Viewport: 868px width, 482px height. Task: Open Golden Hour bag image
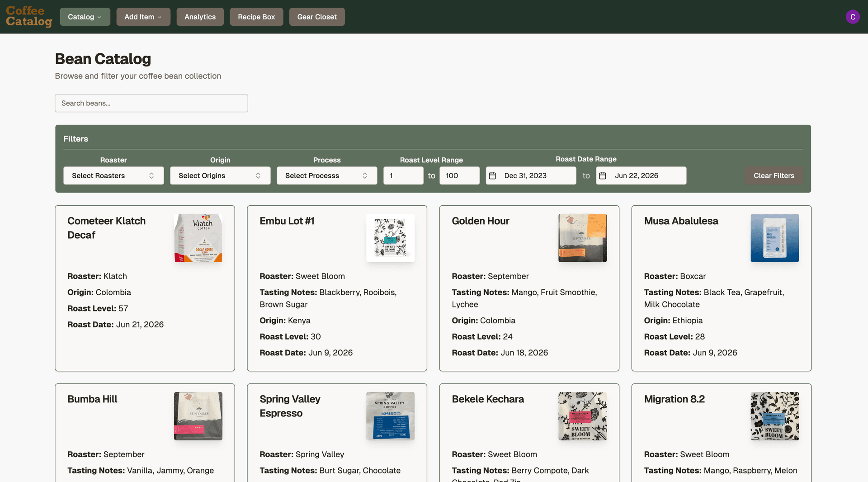(x=582, y=238)
